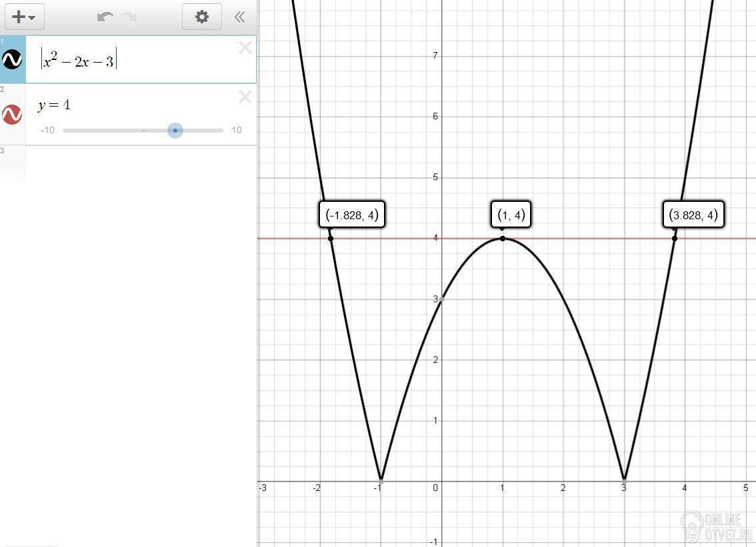The width and height of the screenshot is (756, 547).
Task: Click the redo arrow icon
Action: pyautogui.click(x=129, y=17)
